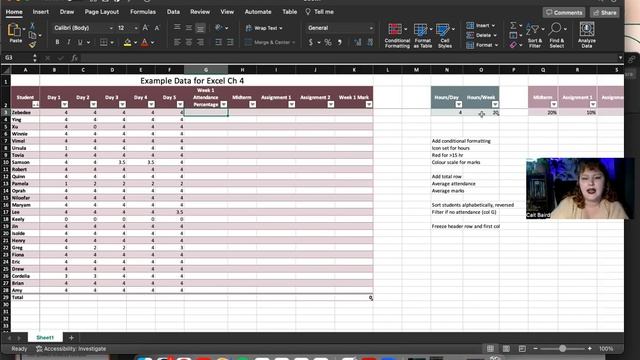The width and height of the screenshot is (640, 360).
Task: Open the Midterm column filter in column H
Action: coord(252,104)
